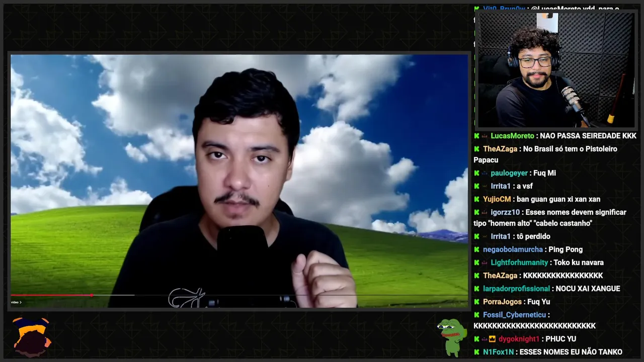Open igorzz10's username in chat
Viewport: 644px width, 362px height.
pos(505,212)
